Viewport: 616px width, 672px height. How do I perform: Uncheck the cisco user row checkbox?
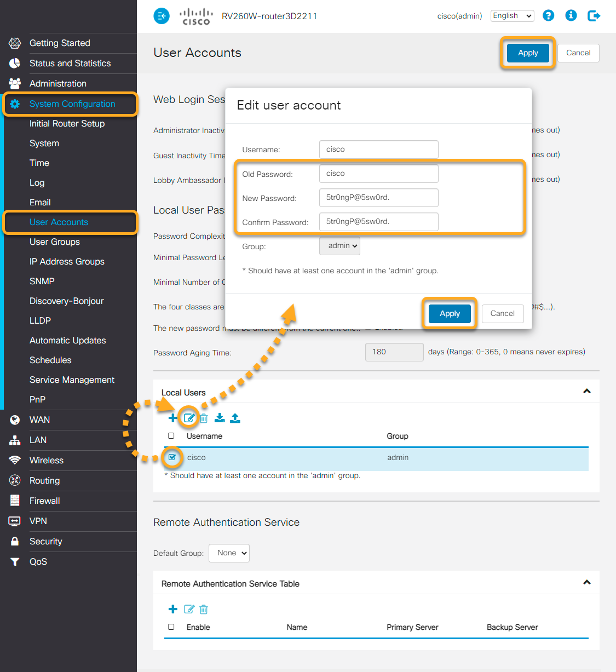(x=172, y=457)
